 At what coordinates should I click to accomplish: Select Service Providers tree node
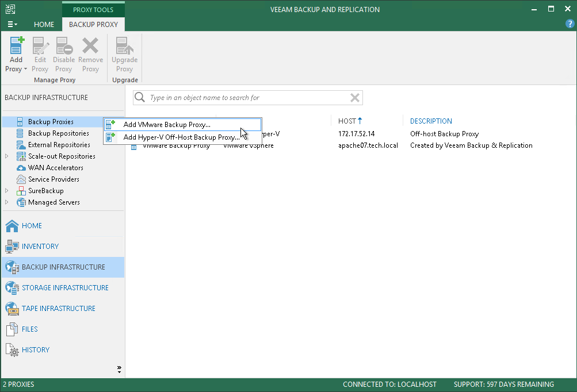[54, 179]
